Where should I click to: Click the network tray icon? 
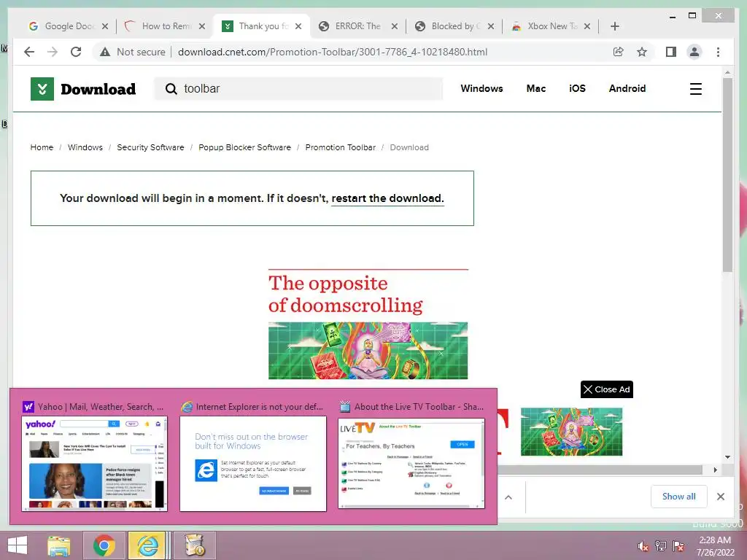coord(661,546)
